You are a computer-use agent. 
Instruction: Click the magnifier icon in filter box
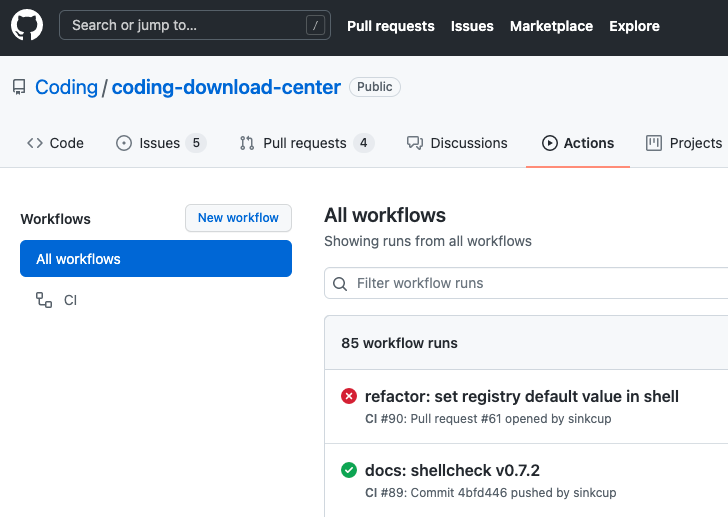[x=340, y=284]
